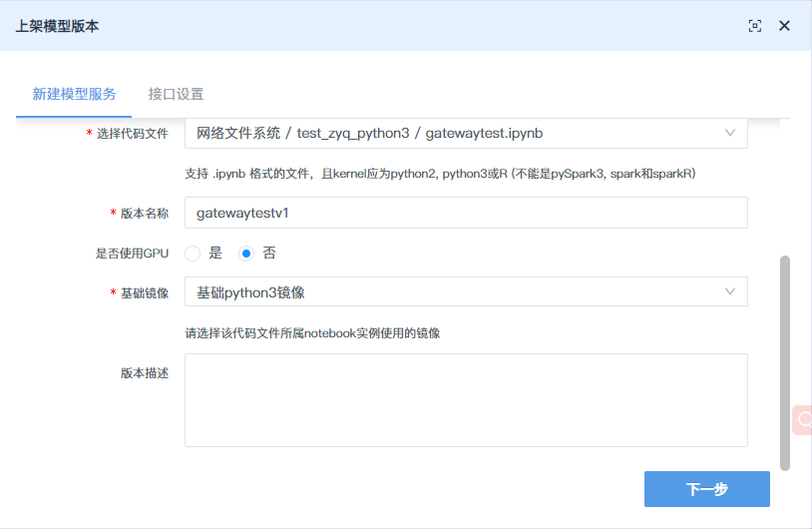Open the 选择代码文件 dropdown
Viewport: 812px width, 529px height.
pyautogui.click(x=466, y=133)
